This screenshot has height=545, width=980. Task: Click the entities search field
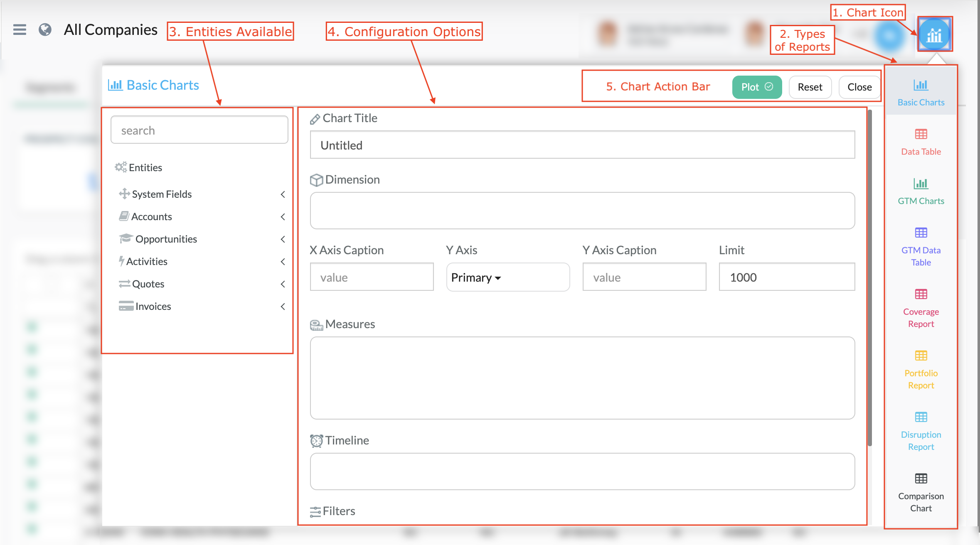click(199, 130)
